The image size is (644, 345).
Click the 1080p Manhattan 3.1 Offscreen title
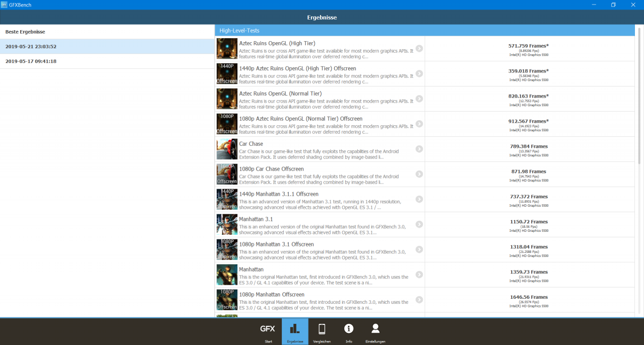click(x=276, y=244)
